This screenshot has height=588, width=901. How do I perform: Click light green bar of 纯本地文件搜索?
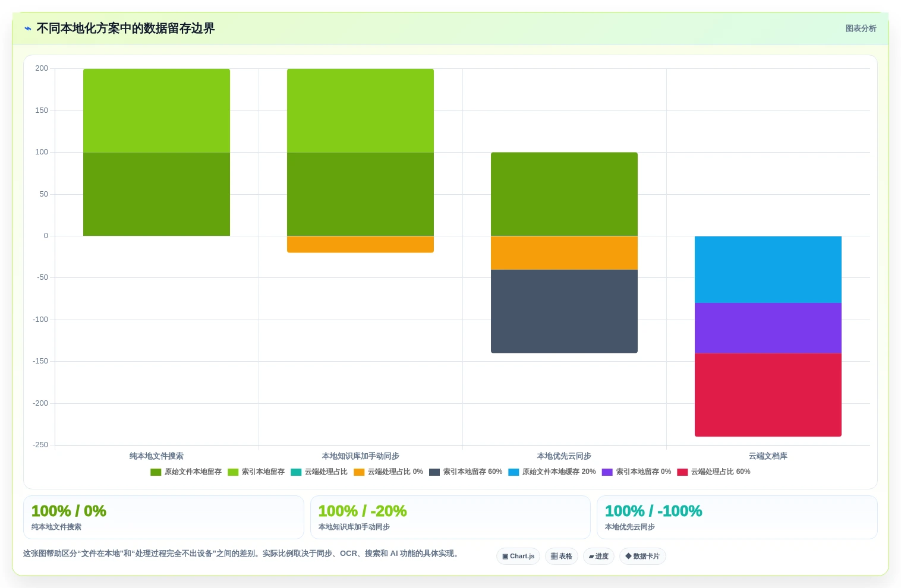click(x=156, y=110)
